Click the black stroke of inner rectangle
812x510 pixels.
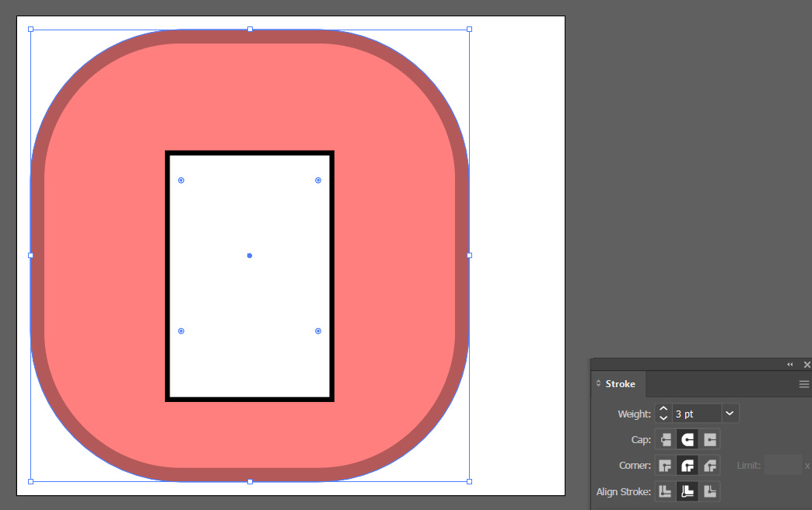tap(250, 152)
